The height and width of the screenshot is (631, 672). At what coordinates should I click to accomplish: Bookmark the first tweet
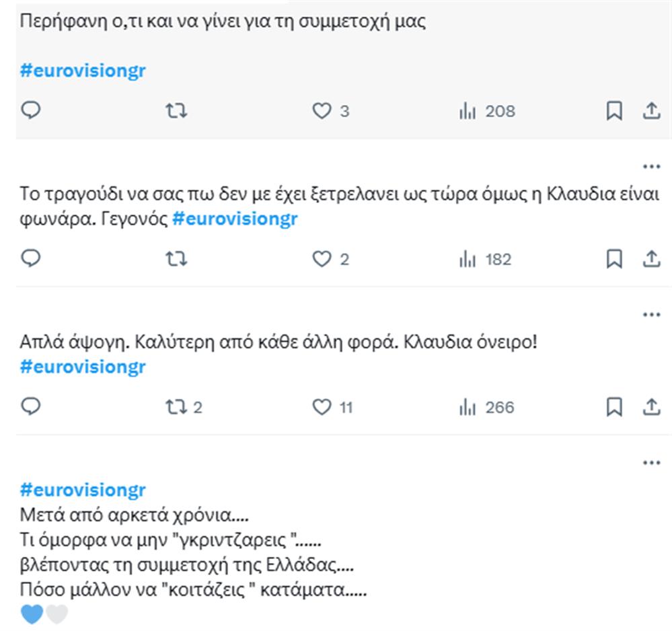tap(613, 111)
